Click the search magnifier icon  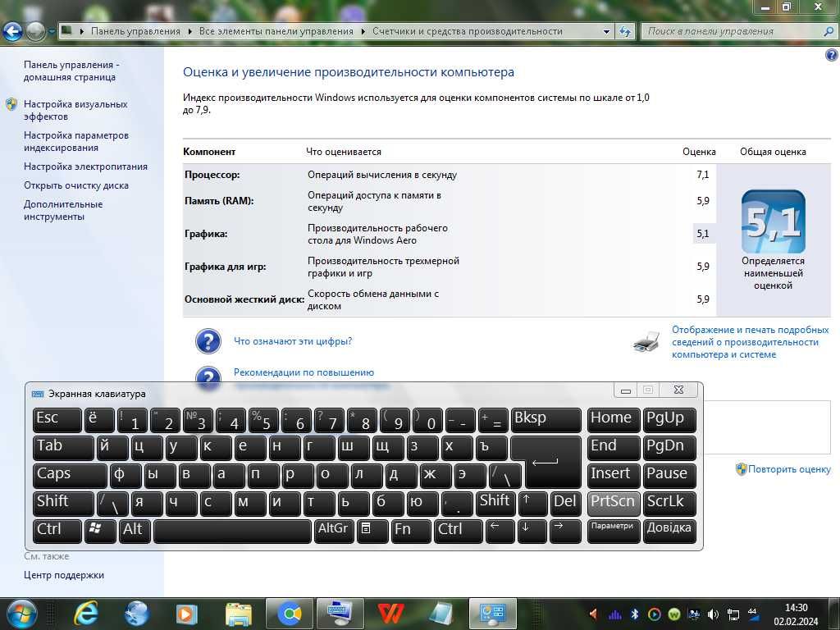(829, 32)
